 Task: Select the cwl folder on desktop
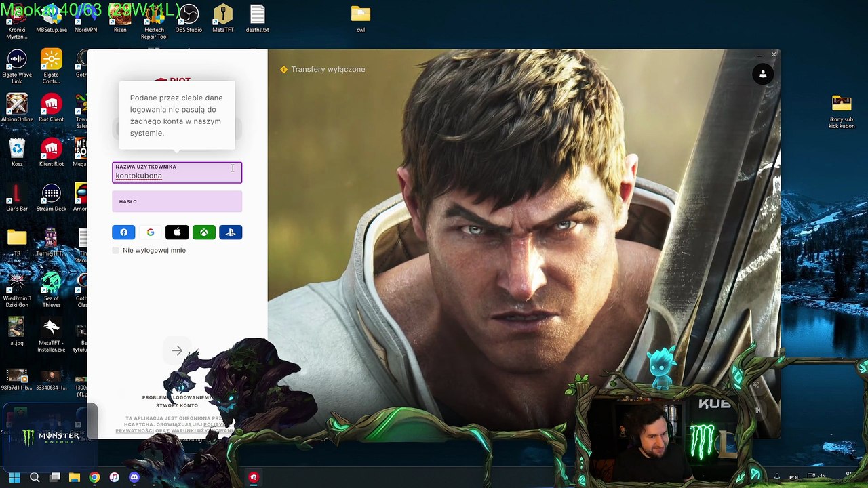click(361, 18)
